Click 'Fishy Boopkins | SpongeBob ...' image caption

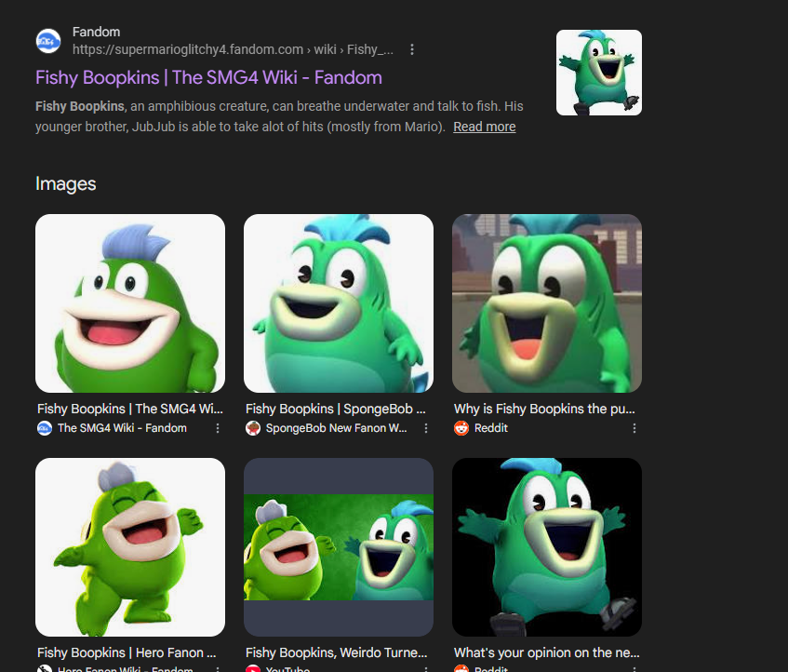[x=335, y=409]
